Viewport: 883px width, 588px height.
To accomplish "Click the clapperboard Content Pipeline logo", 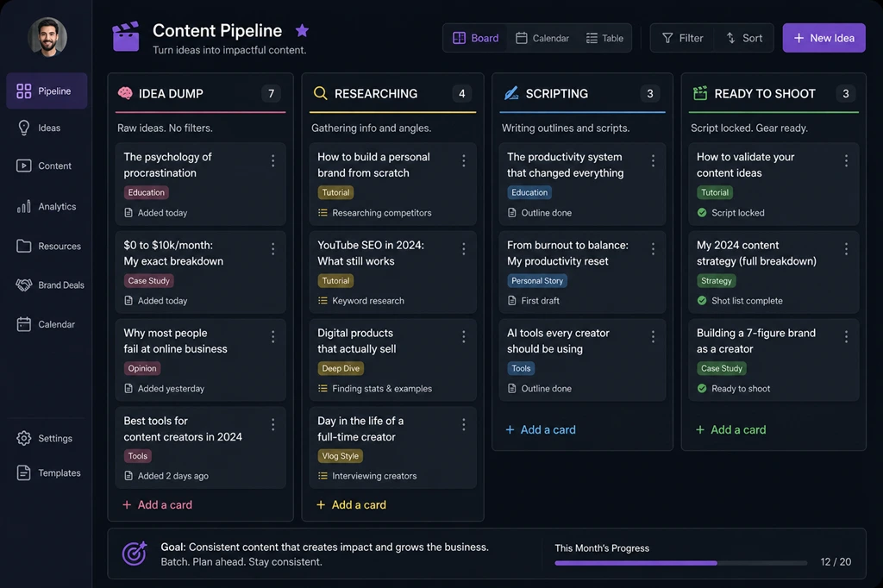I will coord(126,36).
